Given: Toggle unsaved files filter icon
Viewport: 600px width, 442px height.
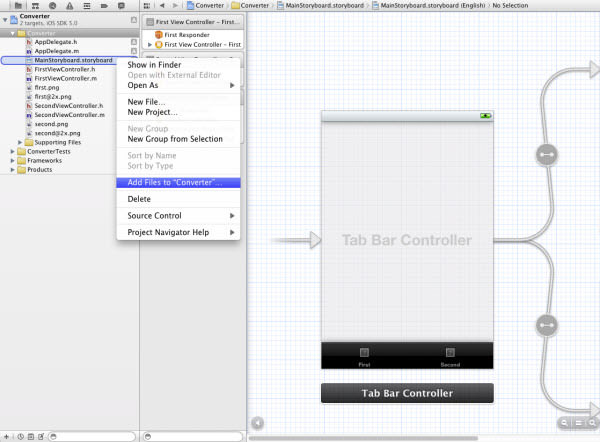Looking at the screenshot, I should (41, 436).
